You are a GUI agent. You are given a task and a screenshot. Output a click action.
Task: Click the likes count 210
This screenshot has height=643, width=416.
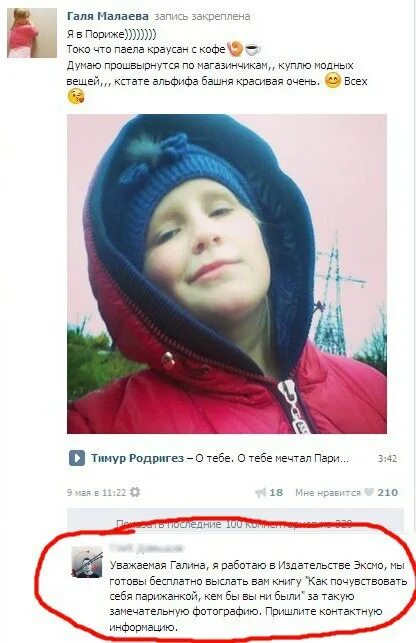click(388, 493)
